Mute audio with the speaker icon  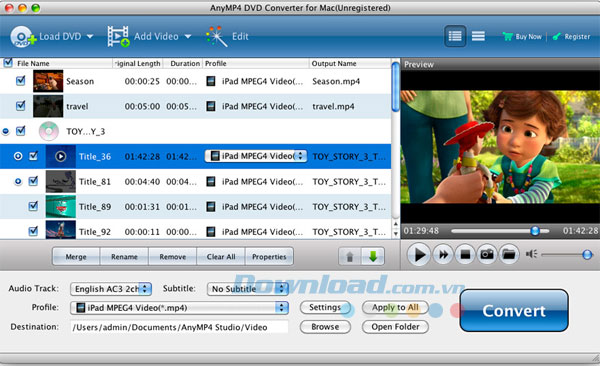click(531, 254)
